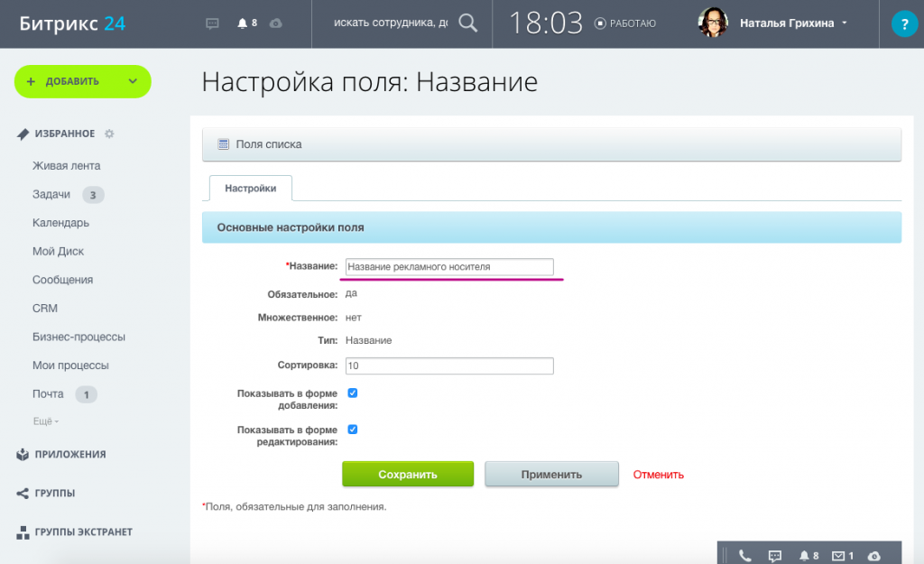Screen dimensions: 924x564
Task: Click the Поля списка list icon
Action: [223, 144]
